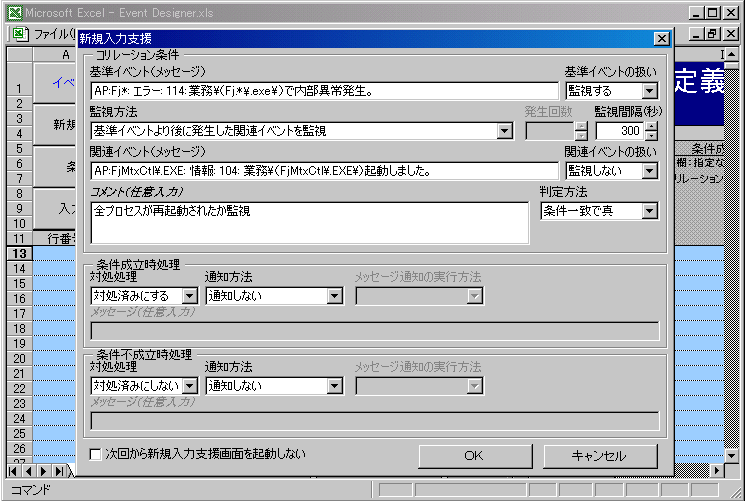Click the コメント(任意入力) text area
Image resolution: width=745 pixels, height=501 pixels.
[x=310, y=223]
